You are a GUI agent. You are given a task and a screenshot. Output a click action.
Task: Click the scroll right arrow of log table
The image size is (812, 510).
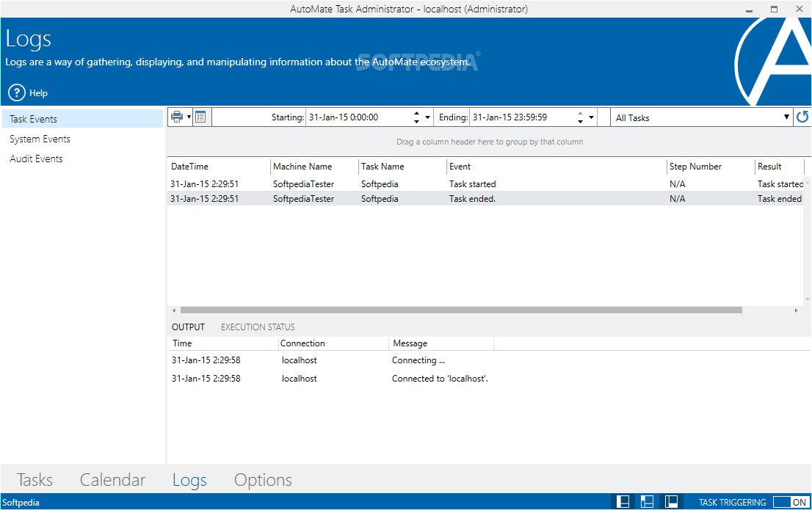pos(796,310)
